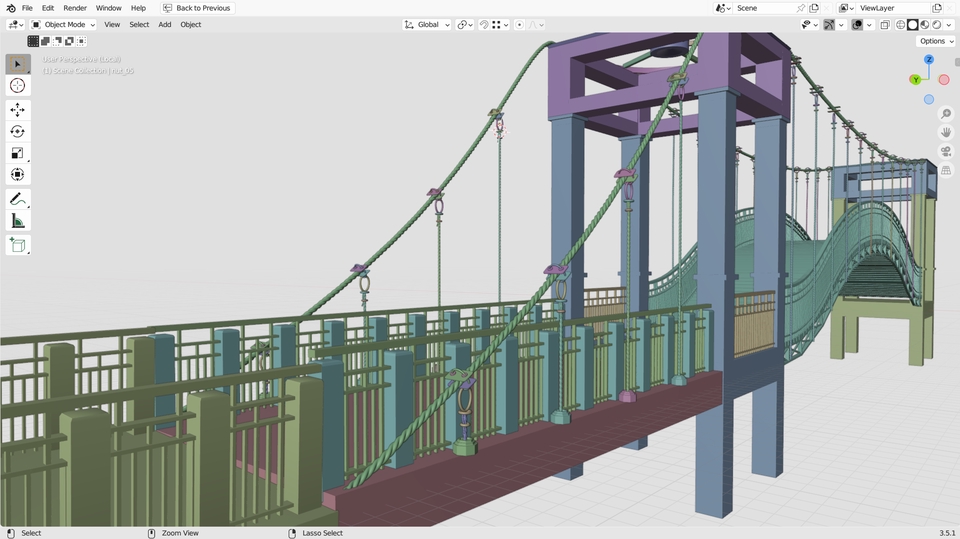Select the Cursor tool in the toolbar
The image size is (960, 539).
coord(18,86)
